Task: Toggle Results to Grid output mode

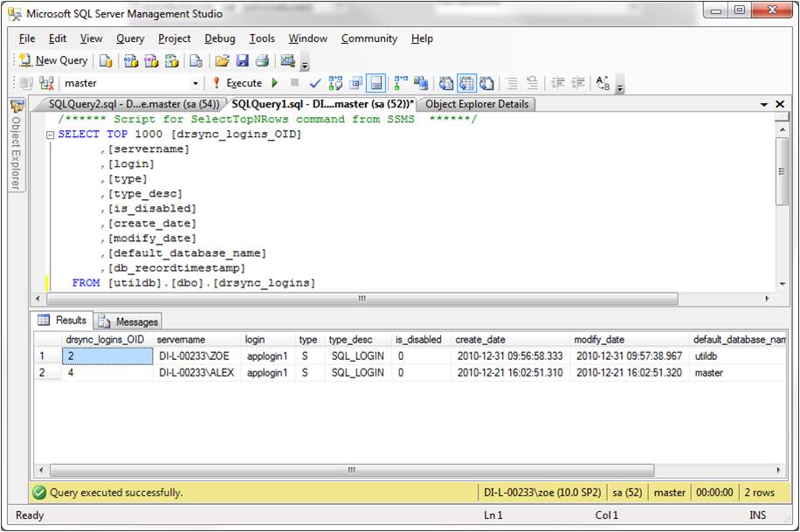Action: [466, 83]
